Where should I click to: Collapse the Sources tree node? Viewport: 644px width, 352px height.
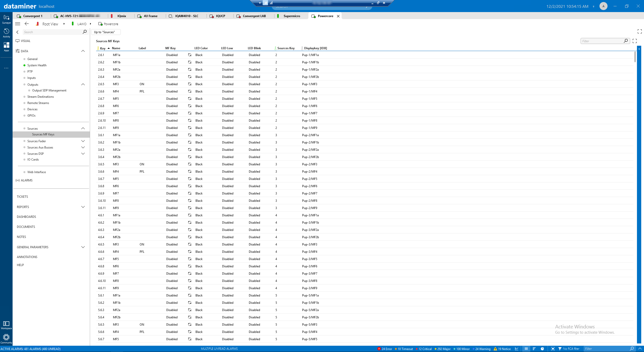point(83,128)
